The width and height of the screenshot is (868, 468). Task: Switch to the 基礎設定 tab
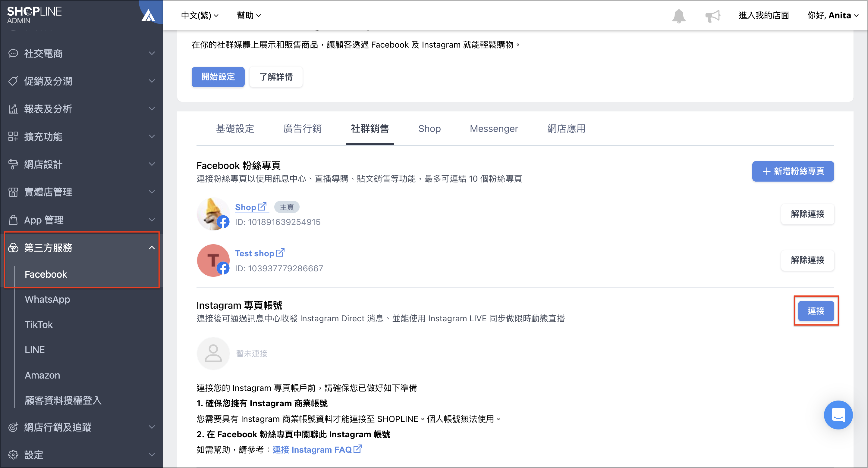pyautogui.click(x=235, y=129)
